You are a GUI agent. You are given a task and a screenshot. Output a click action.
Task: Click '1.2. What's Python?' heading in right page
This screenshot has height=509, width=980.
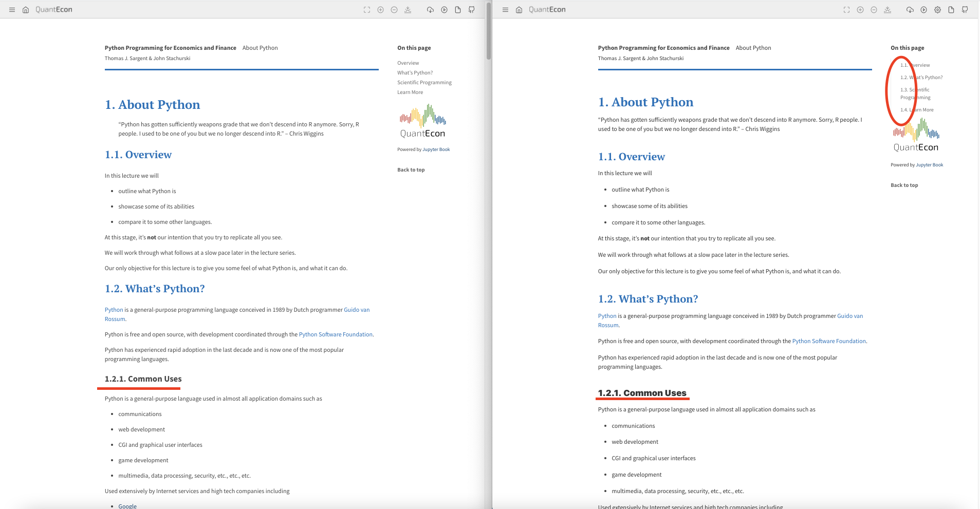point(648,299)
